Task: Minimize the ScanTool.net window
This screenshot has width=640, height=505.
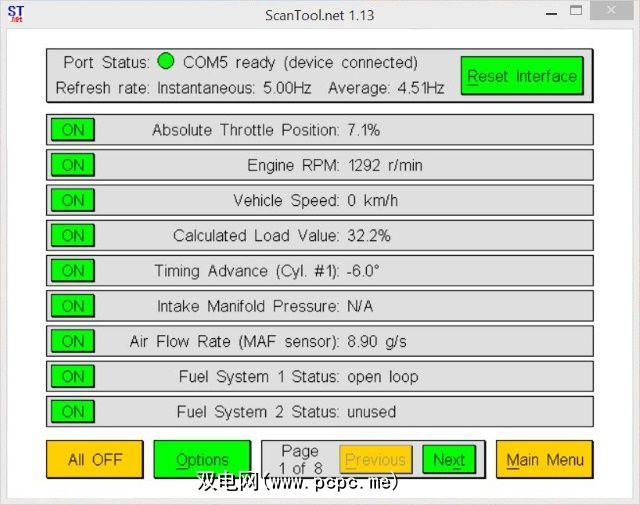Action: point(551,13)
